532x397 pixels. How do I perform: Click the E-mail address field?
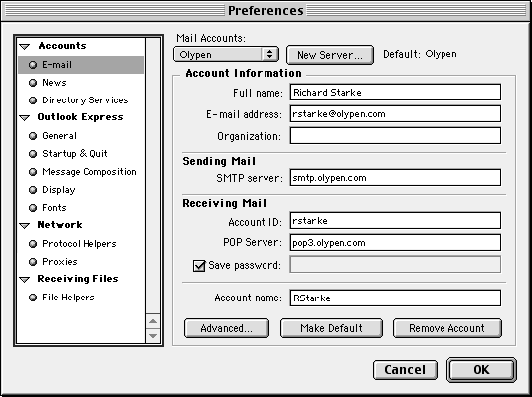point(395,114)
